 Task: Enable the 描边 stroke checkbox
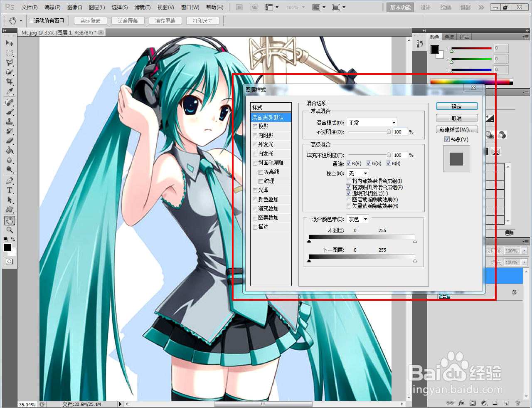point(255,227)
